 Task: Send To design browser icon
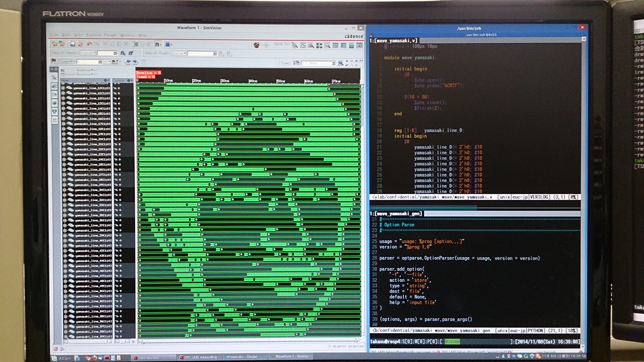(295, 45)
